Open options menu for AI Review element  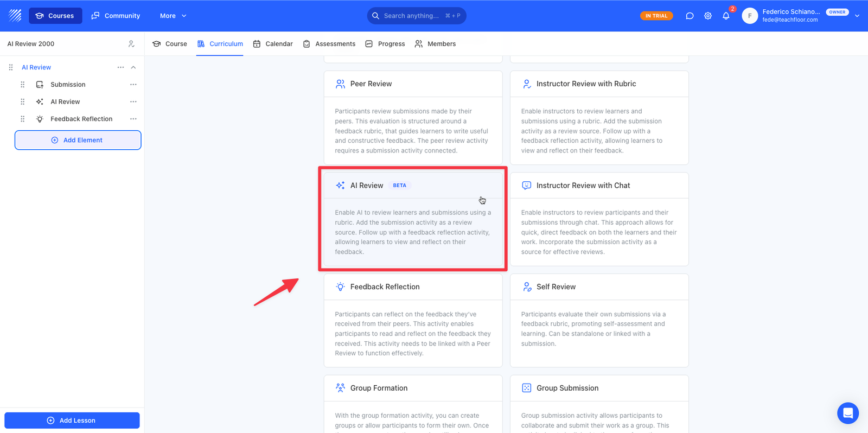pyautogui.click(x=133, y=101)
